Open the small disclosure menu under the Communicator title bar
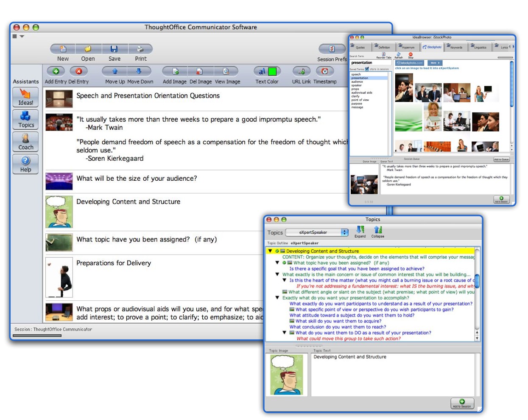 coord(22,36)
